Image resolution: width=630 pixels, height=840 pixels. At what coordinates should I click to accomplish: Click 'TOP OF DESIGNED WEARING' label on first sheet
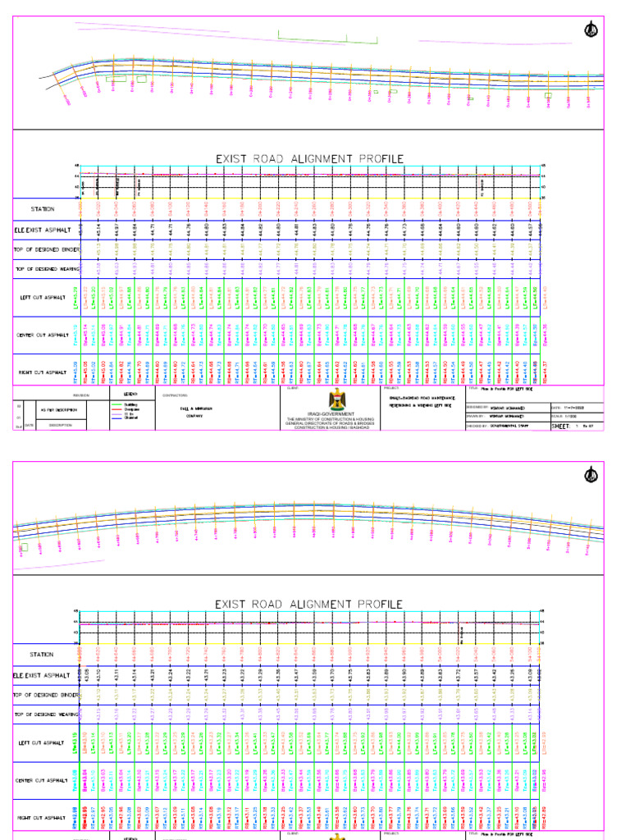(x=47, y=269)
